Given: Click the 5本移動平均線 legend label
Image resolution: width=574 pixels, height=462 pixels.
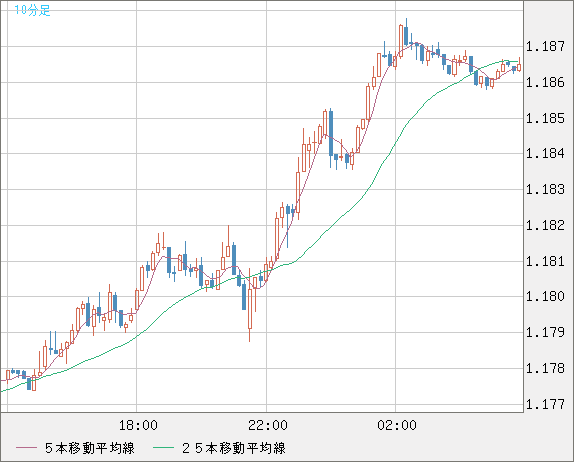Looking at the screenshot, I should pyautogui.click(x=90, y=448).
